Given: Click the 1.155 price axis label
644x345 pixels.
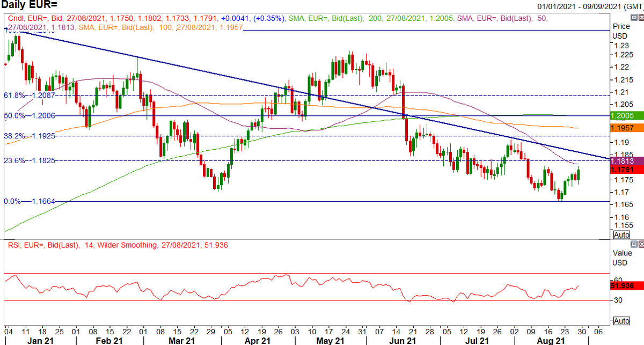Looking at the screenshot, I should [x=623, y=225].
